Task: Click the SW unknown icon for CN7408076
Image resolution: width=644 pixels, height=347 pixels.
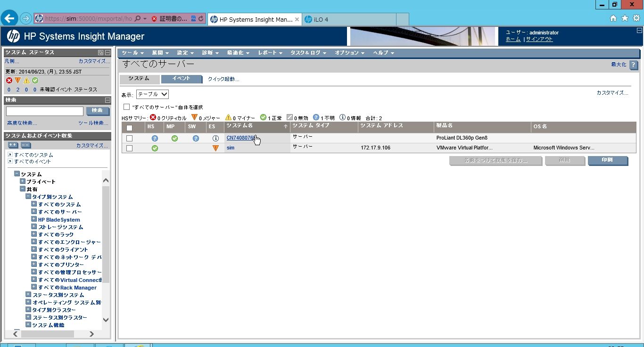Action: (x=196, y=139)
